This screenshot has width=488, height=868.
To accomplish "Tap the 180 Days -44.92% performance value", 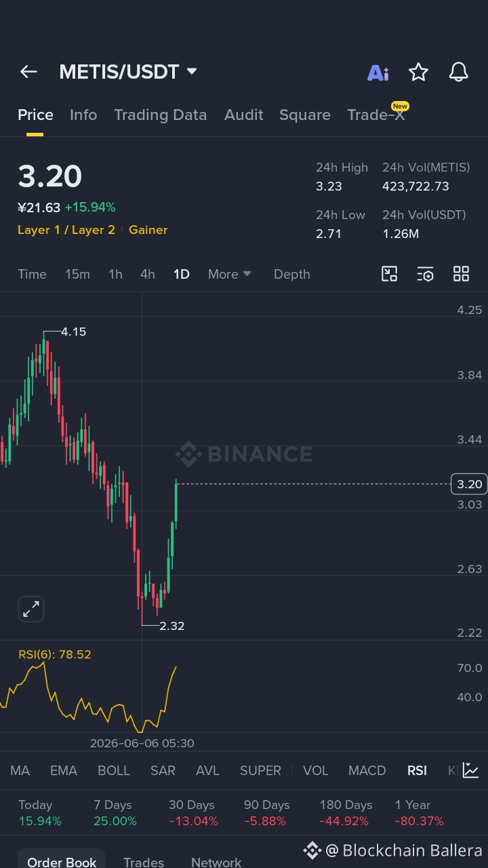I will click(344, 821).
